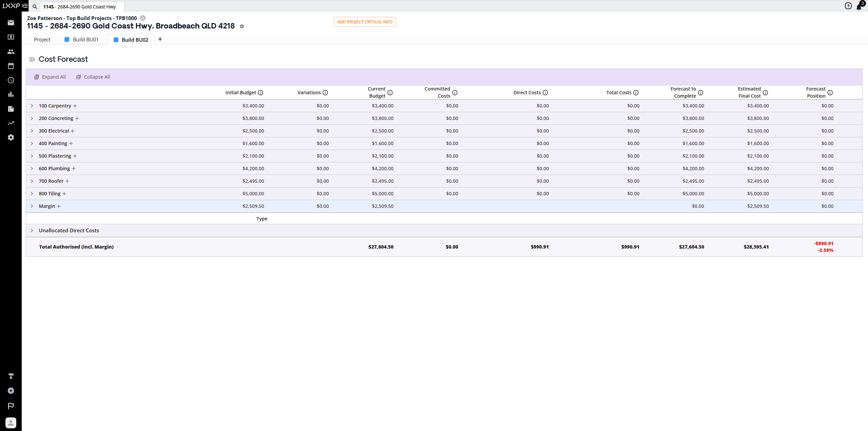Click the notifications bell icon
This screenshot has width=868, height=431.
coord(859,6)
